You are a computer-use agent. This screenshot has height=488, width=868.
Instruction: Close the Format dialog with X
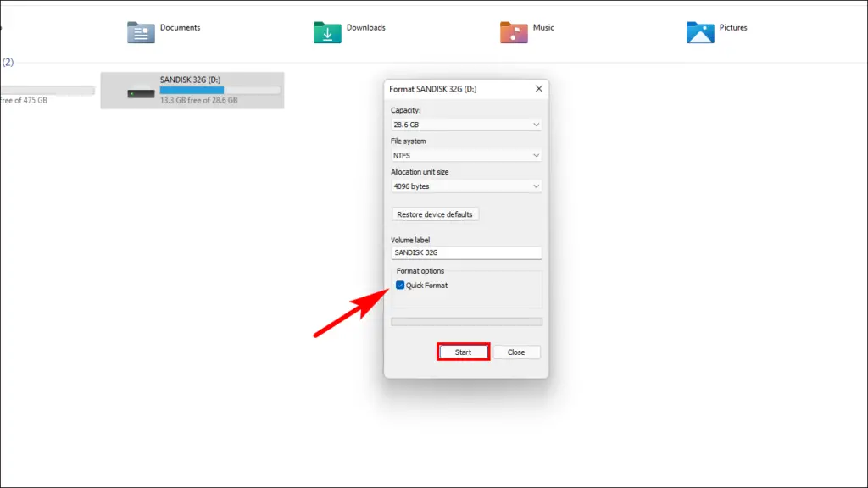[538, 88]
